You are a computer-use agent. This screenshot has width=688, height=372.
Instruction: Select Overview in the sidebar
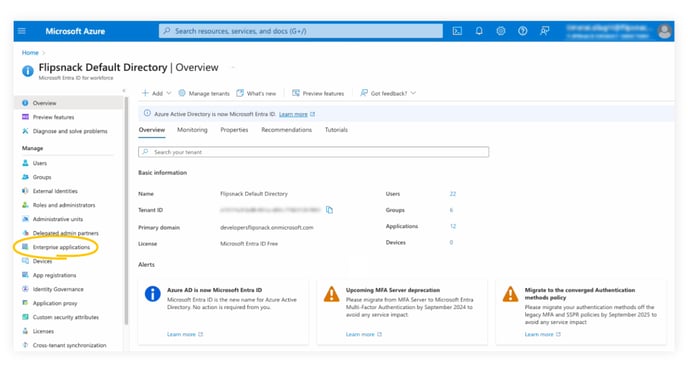[x=68, y=103]
